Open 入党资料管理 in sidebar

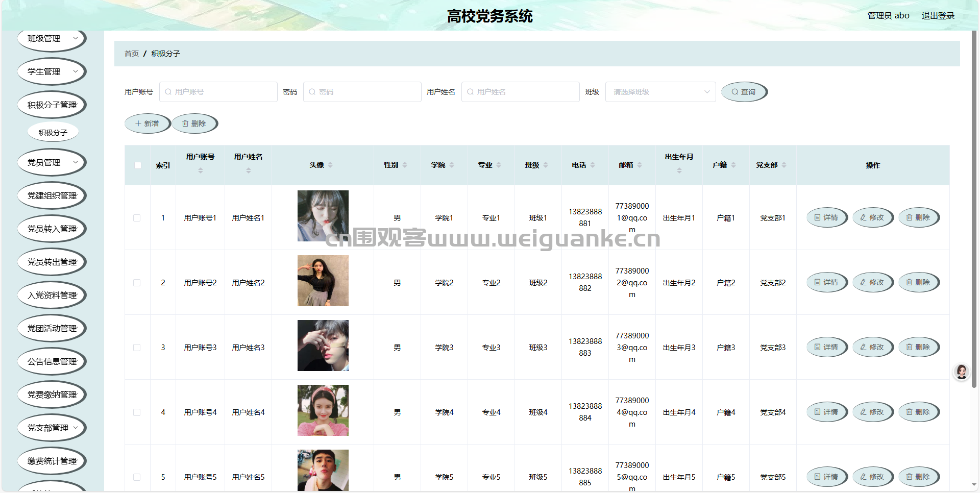52,295
